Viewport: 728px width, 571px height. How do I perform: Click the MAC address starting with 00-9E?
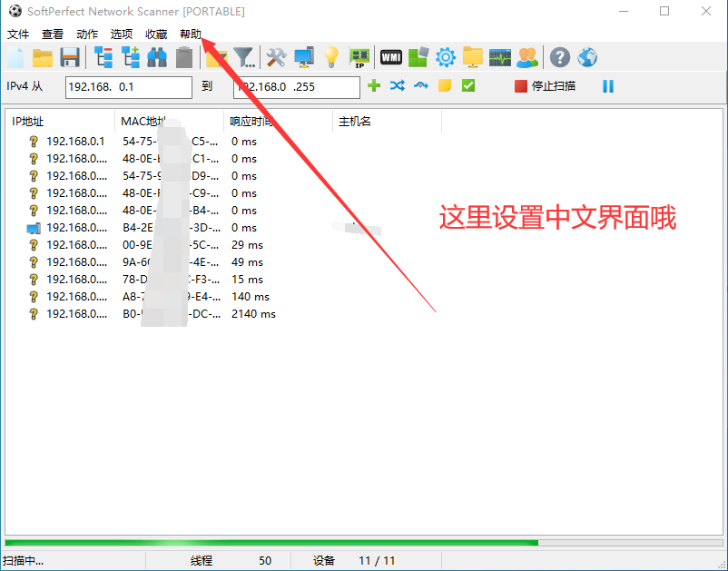172,245
